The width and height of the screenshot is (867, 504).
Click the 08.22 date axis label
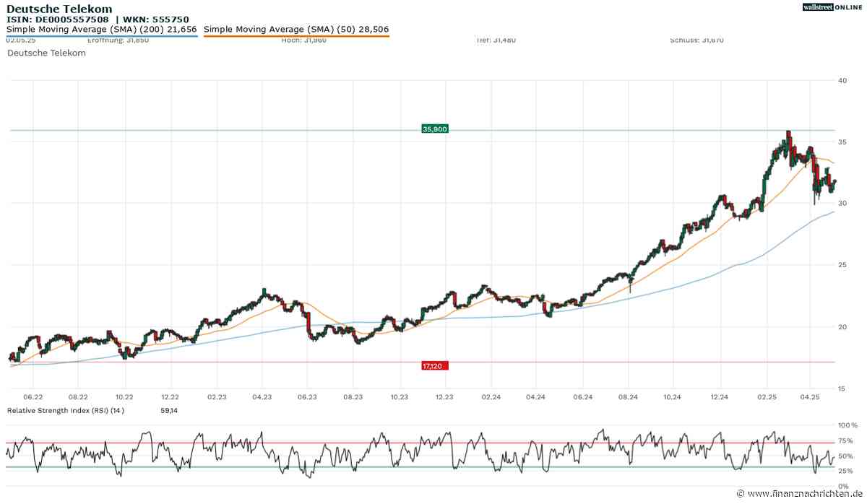point(78,396)
